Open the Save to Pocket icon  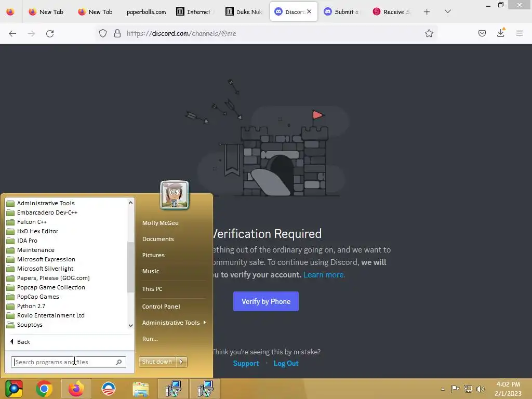point(482,33)
